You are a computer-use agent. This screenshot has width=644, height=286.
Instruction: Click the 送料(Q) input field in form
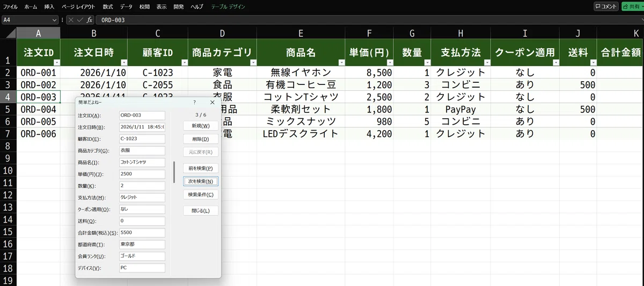142,220
